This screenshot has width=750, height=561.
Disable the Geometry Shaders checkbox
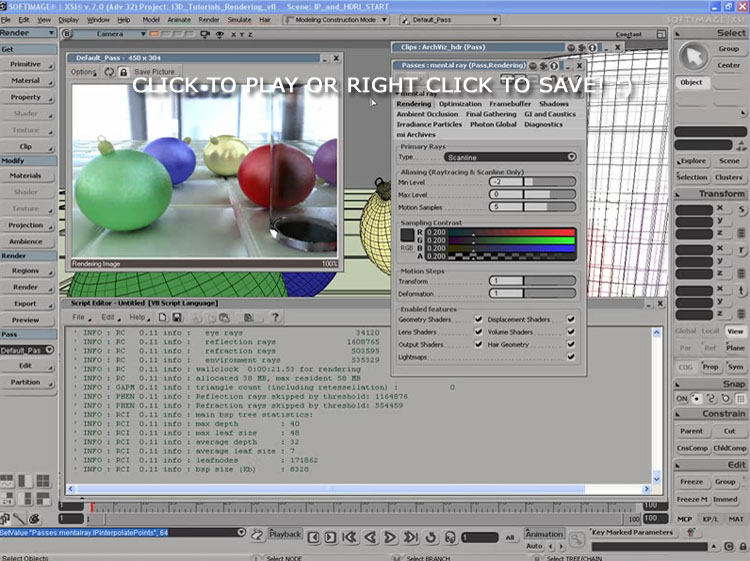click(478, 320)
